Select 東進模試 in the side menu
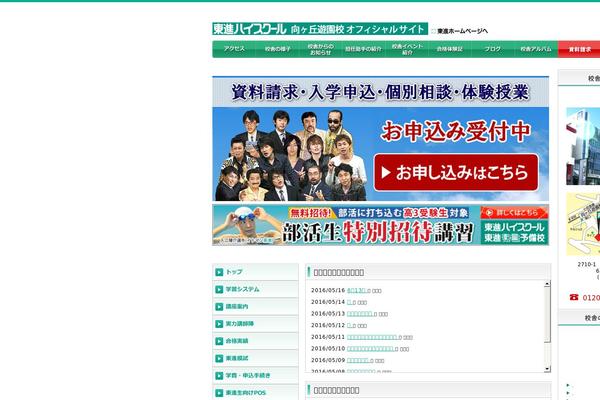 [x=255, y=358]
